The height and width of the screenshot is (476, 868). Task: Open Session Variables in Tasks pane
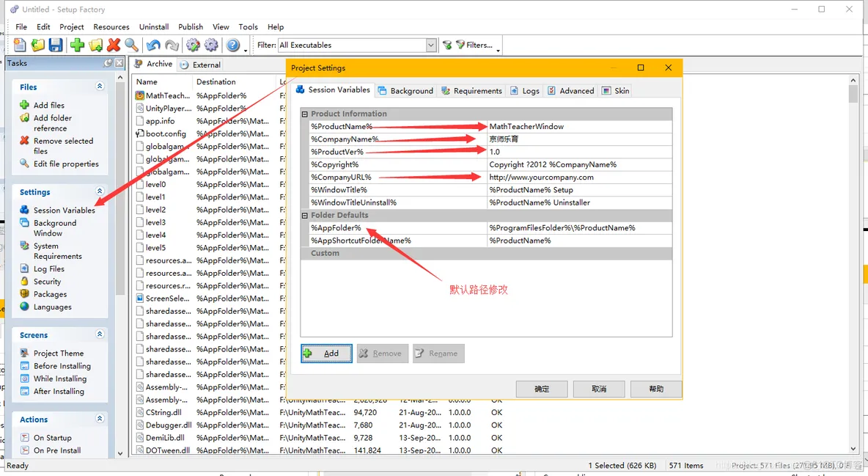(x=65, y=210)
